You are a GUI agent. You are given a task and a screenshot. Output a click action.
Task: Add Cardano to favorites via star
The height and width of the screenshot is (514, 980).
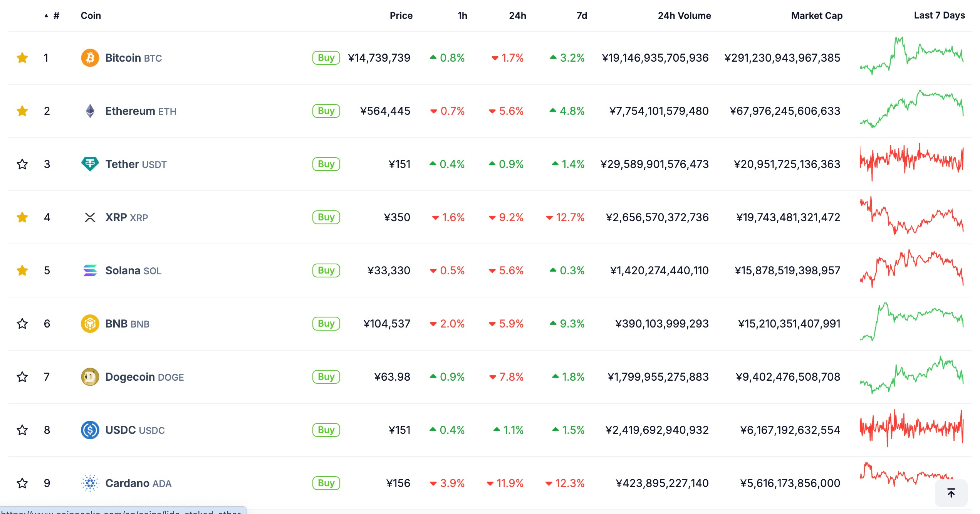coord(22,483)
